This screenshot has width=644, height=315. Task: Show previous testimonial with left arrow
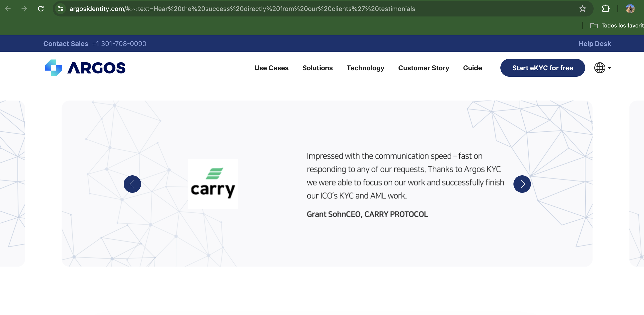[132, 184]
